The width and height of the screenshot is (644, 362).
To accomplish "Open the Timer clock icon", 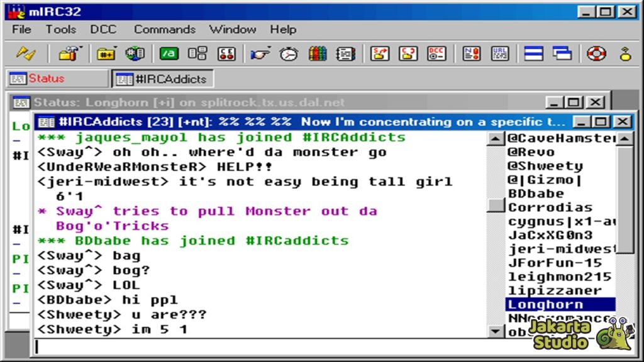I will pos(289,53).
